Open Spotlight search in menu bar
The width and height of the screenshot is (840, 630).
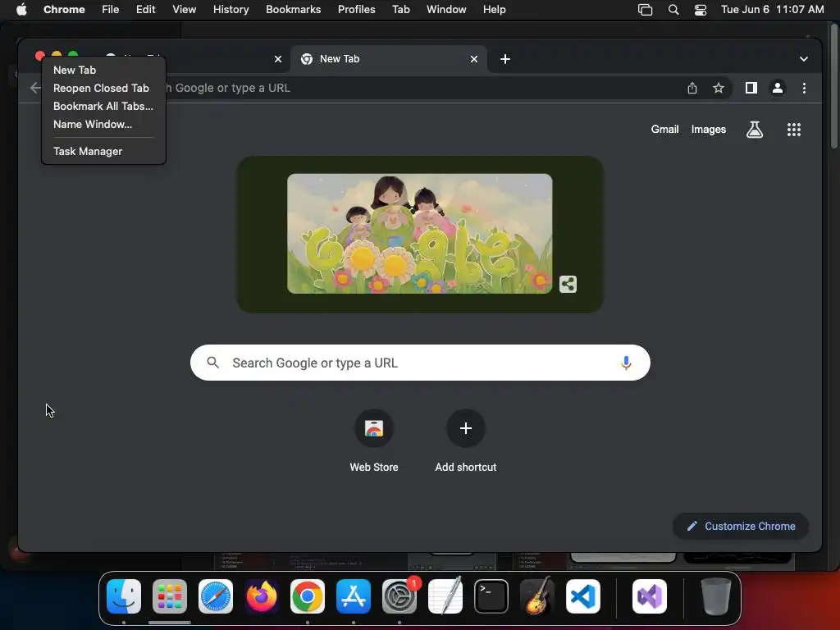(673, 10)
